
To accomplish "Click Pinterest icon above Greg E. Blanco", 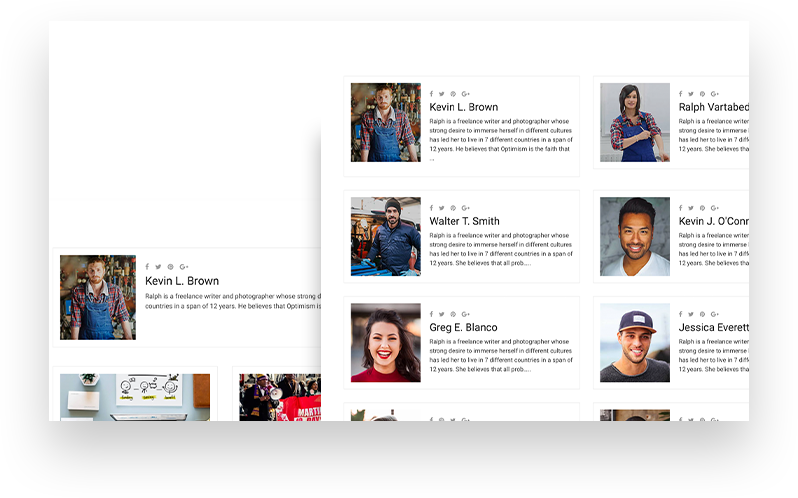I will [453, 314].
